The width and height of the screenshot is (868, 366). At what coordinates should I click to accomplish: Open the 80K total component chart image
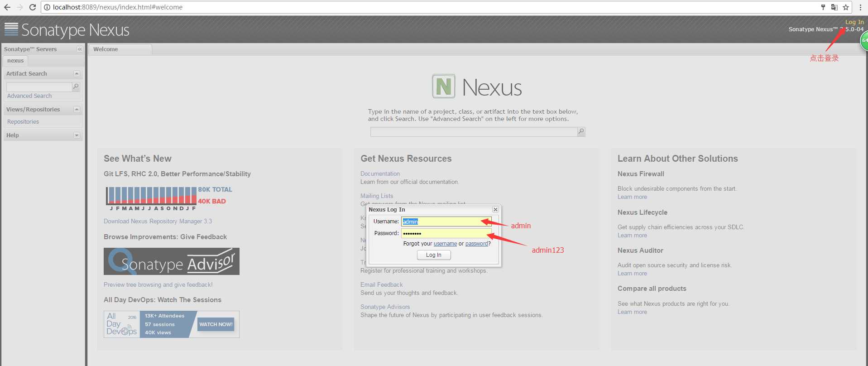(x=169, y=199)
